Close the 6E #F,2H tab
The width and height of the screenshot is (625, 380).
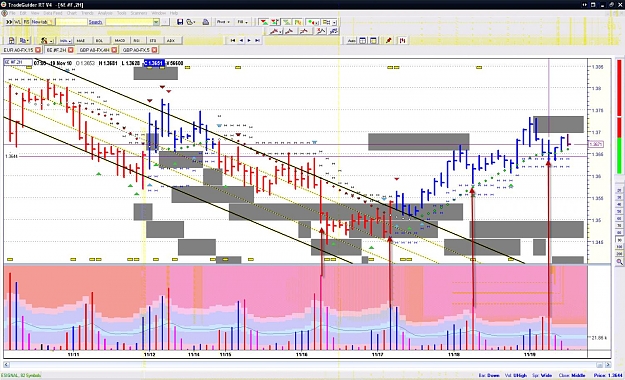coord(71,50)
